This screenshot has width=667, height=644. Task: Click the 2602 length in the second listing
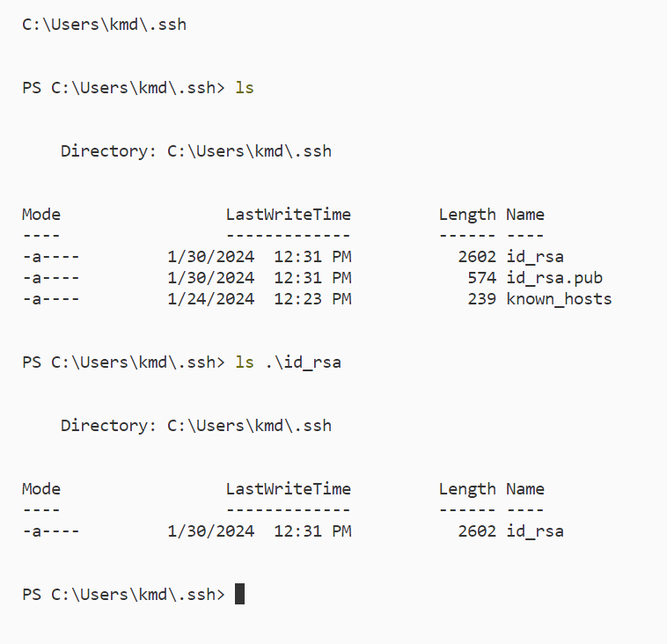pos(477,531)
